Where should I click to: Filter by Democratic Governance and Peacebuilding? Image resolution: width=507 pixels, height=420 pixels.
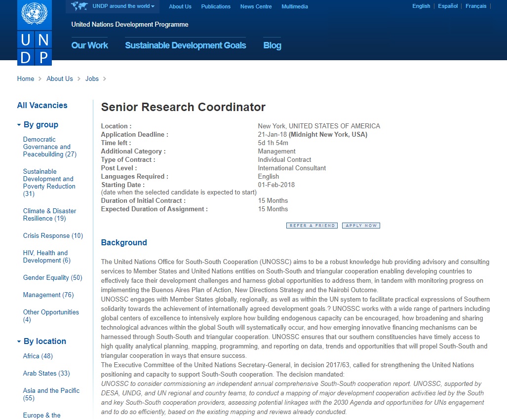point(50,147)
